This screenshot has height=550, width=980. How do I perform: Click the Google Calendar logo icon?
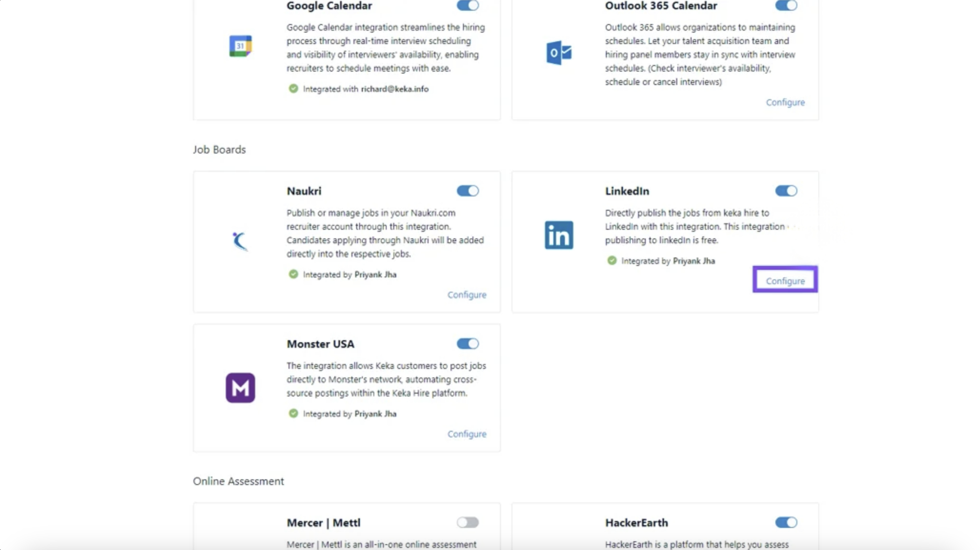tap(240, 46)
